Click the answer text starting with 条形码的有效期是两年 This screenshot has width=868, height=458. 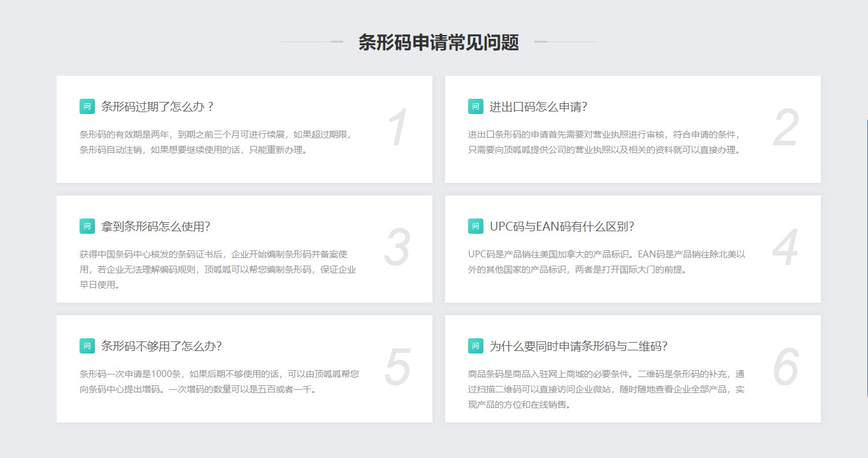click(215, 142)
